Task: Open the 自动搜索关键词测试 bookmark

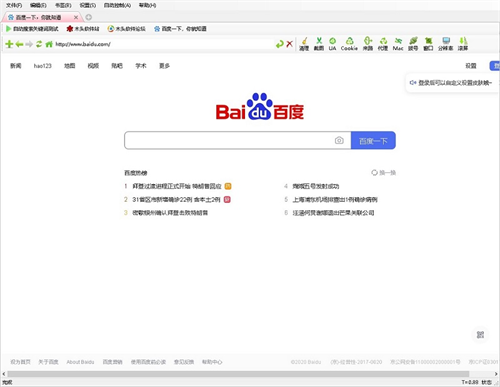Action: tap(32, 29)
